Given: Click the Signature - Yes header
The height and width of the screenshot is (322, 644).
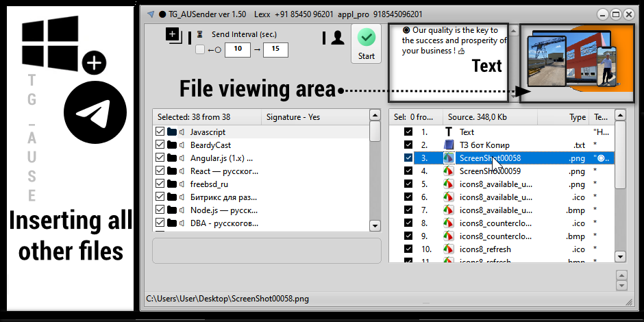Looking at the screenshot, I should [x=314, y=117].
